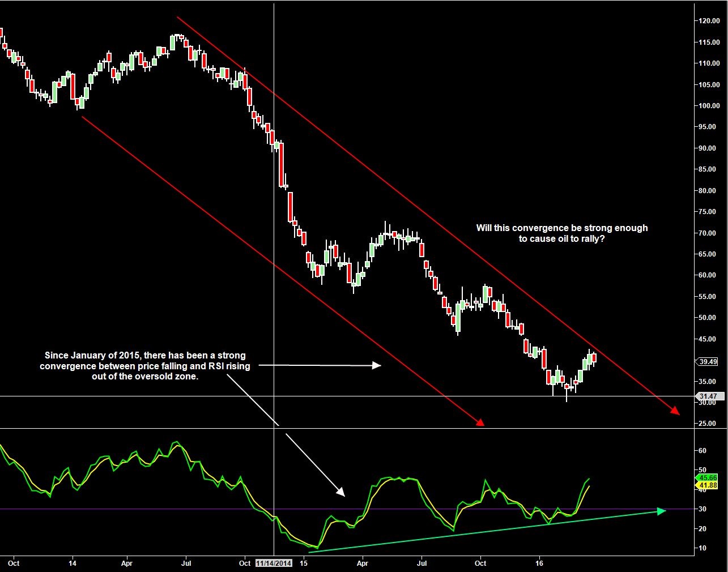Screen dimensions: 728x572
Task: Select the yellow 41.88 RSI average label
Action: 707,485
